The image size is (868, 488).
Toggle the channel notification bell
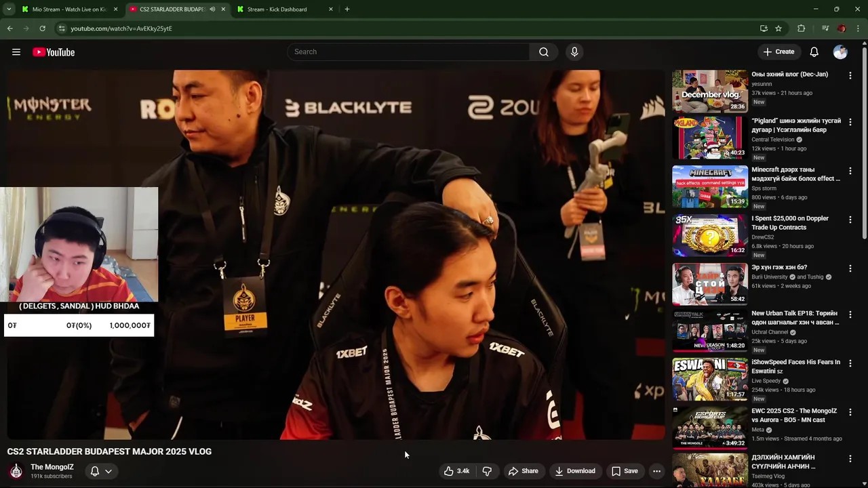[95, 471]
